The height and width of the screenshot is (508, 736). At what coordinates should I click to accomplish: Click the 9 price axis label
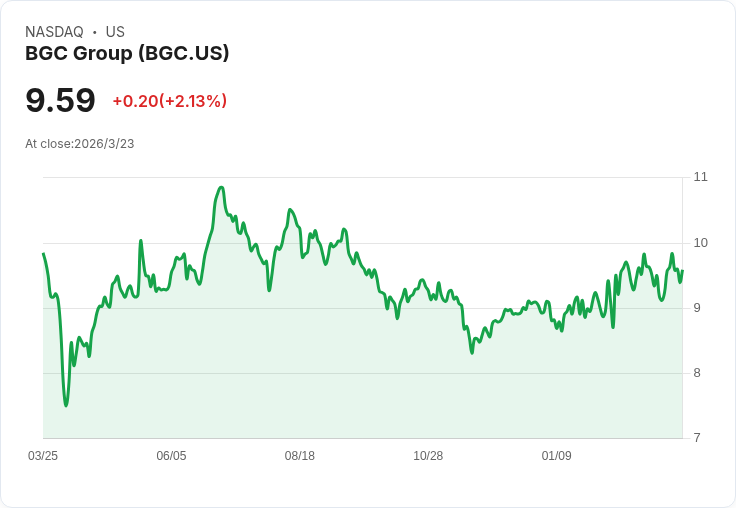click(697, 308)
